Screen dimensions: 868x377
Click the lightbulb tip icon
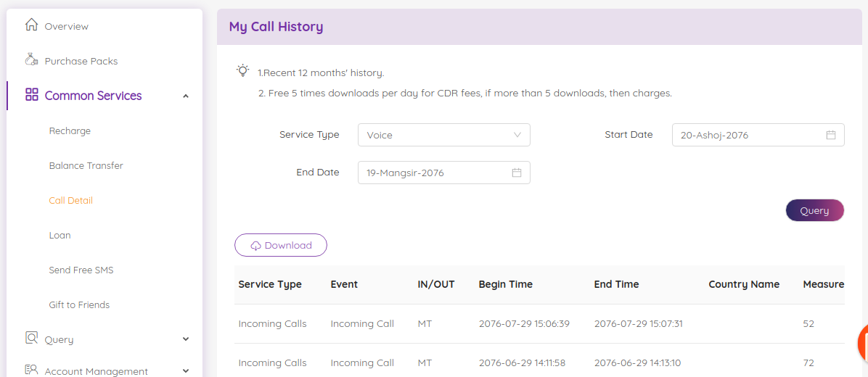(x=242, y=71)
